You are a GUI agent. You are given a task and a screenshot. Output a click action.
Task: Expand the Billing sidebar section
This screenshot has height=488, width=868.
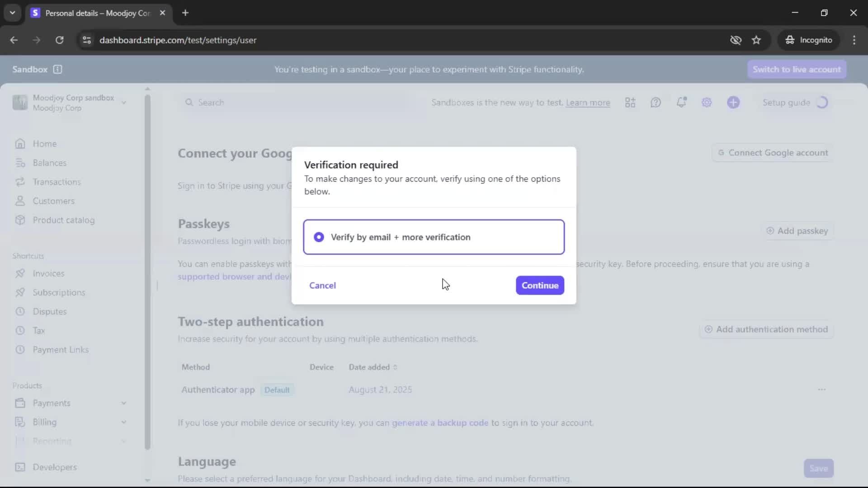pyautogui.click(x=123, y=422)
